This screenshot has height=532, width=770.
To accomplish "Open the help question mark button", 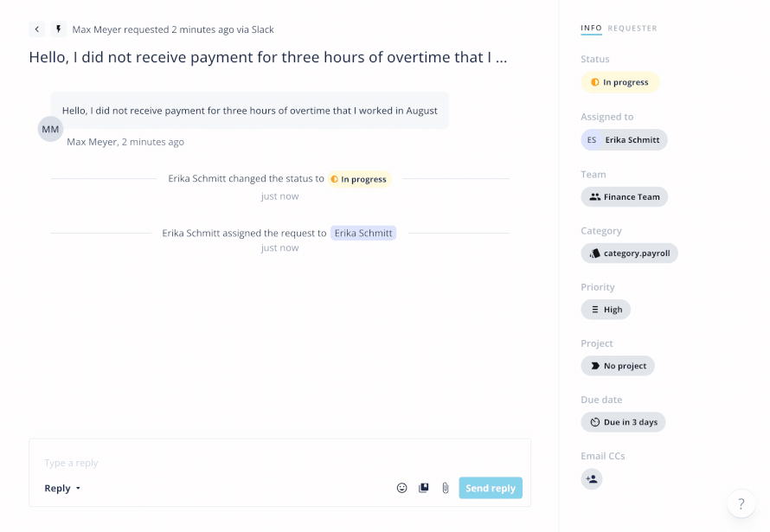I will tap(741, 503).
